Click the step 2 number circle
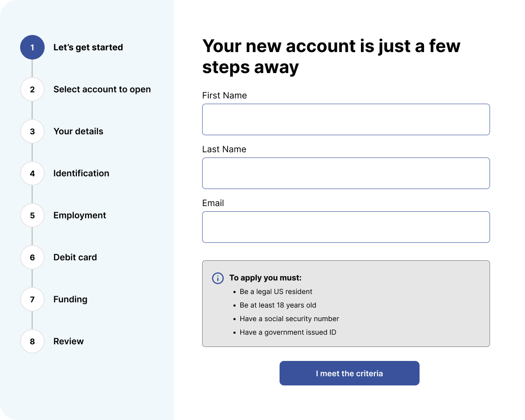The height and width of the screenshot is (420, 525). point(32,89)
